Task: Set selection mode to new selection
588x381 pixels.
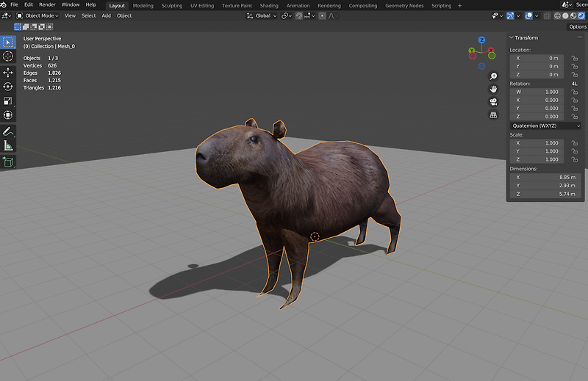Action: coord(18,26)
